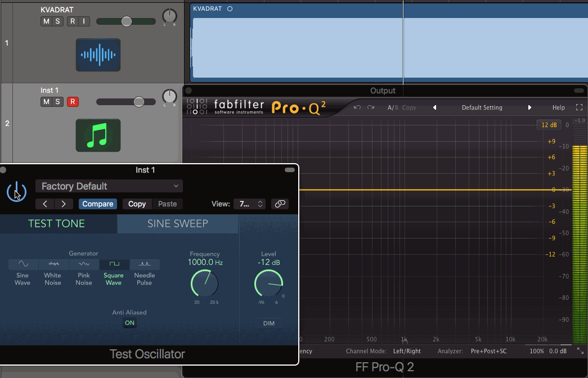
Task: Solo the KVADRAT track
Action: [58, 21]
